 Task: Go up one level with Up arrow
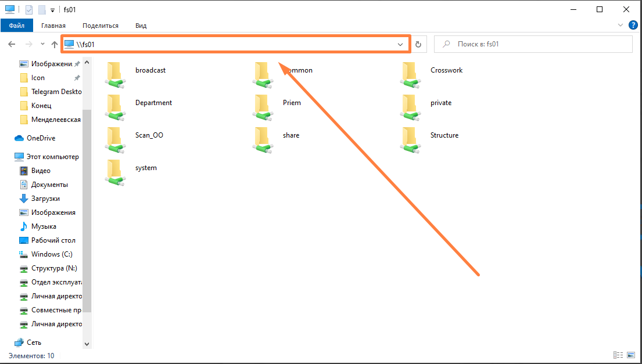click(x=55, y=44)
